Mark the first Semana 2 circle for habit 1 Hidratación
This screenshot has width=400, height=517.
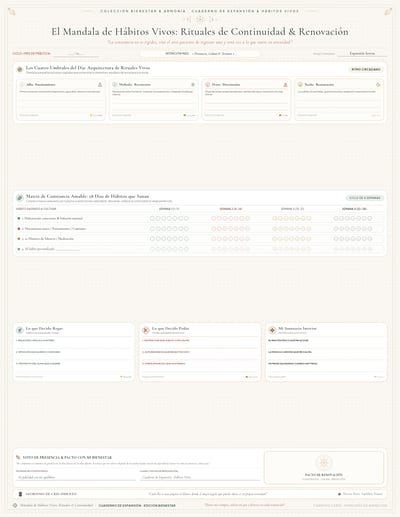tap(214, 218)
